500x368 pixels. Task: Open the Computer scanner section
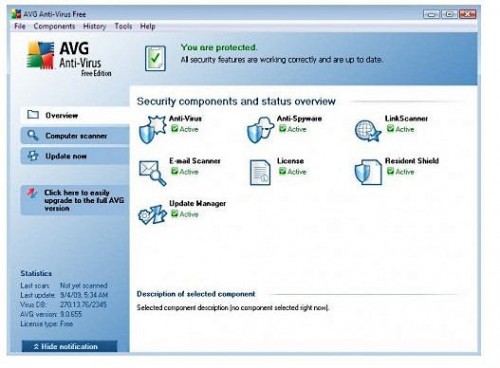pyautogui.click(x=75, y=136)
